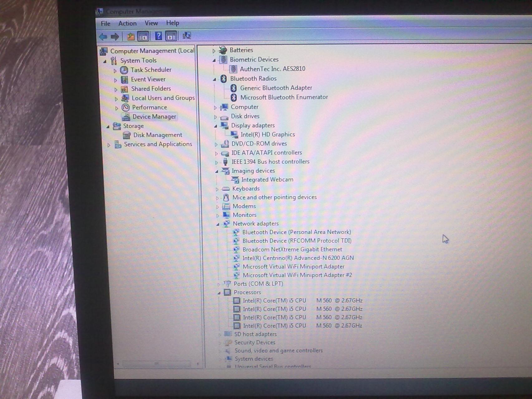Click the Forward arrow in the toolbar
This screenshot has height=399, width=532.
coord(115,37)
